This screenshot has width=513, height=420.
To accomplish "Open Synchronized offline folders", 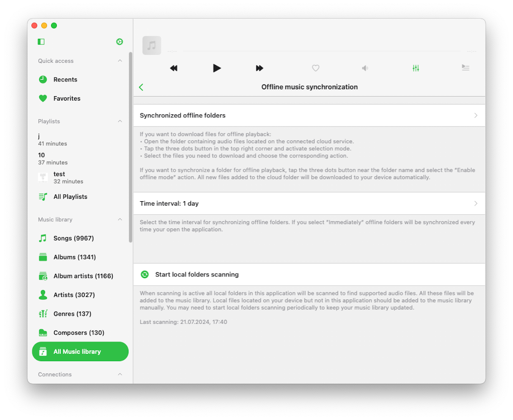I will tap(309, 115).
